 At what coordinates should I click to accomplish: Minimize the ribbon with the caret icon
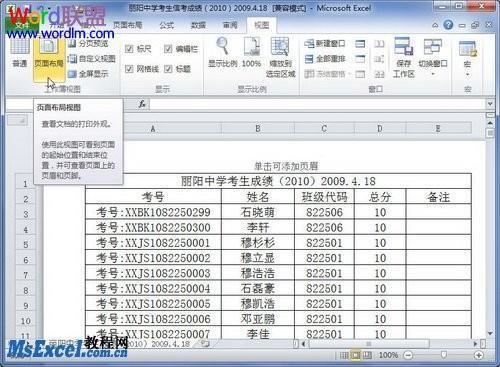435,25
